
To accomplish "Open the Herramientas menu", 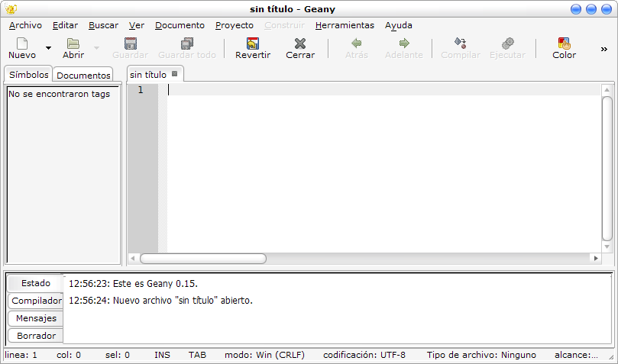I will 345,25.
